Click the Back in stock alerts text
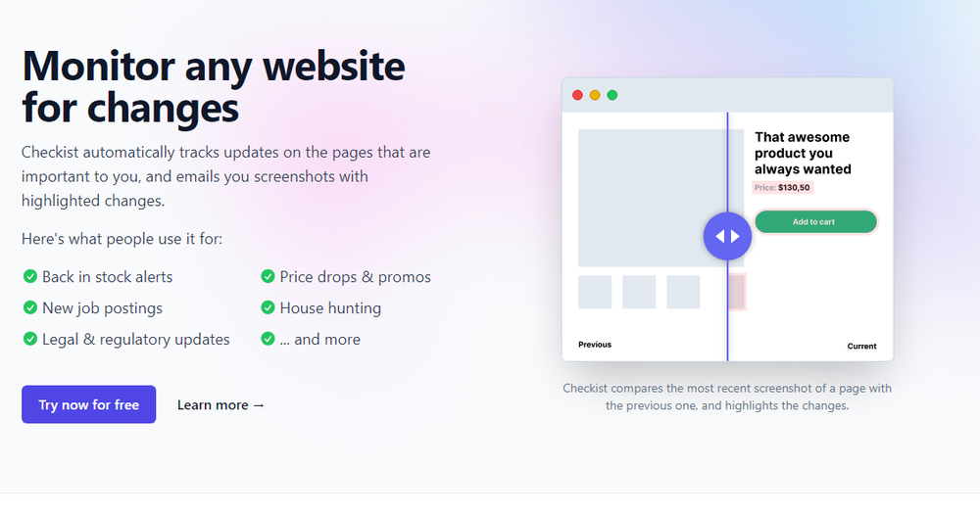This screenshot has width=980, height=515. (x=108, y=276)
